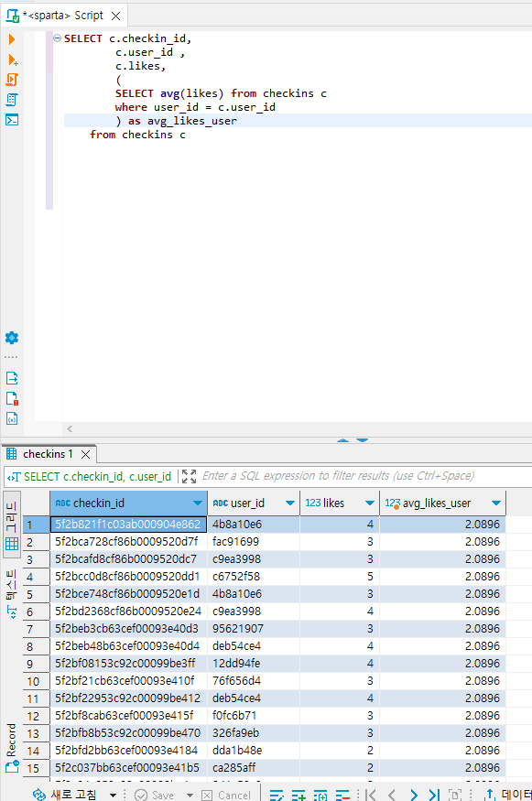This screenshot has width=532, height=801.
Task: Close the sparta Script tab
Action: coord(116,16)
